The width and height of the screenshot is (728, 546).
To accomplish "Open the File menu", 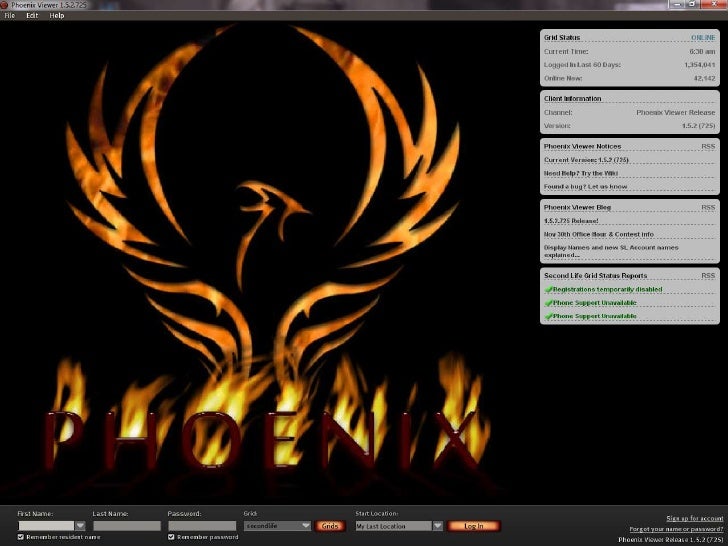I will tap(9, 15).
